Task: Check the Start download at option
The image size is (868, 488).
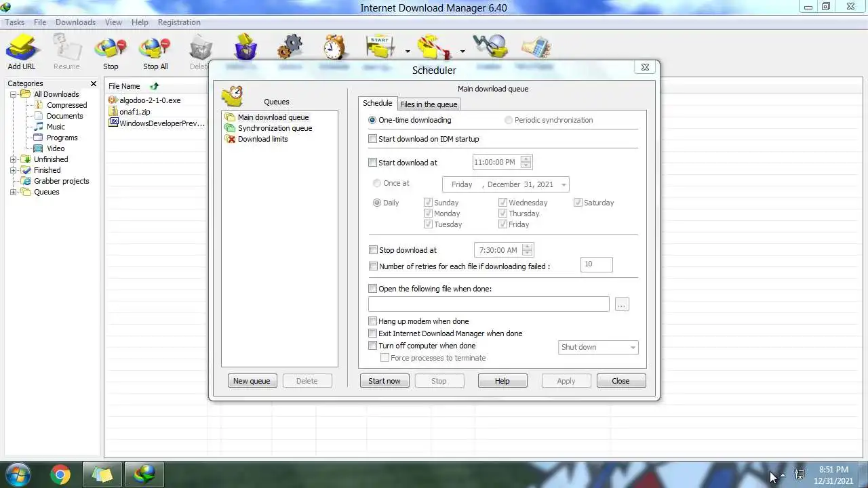Action: click(372, 163)
